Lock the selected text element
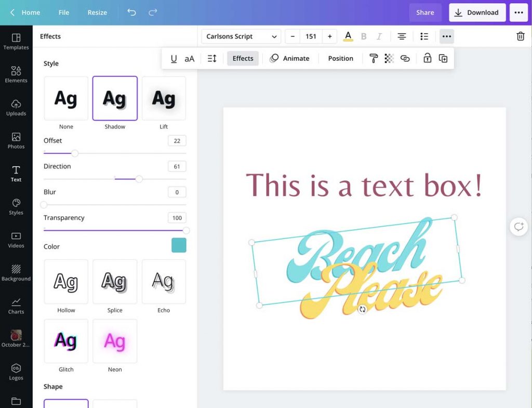This screenshot has height=408, width=532. click(427, 58)
